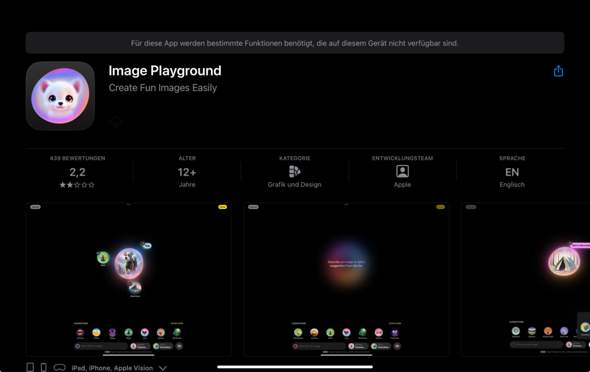Image resolution: width=590 pixels, height=372 pixels.
Task: Open the third app preview screenshot
Action: (x=526, y=279)
